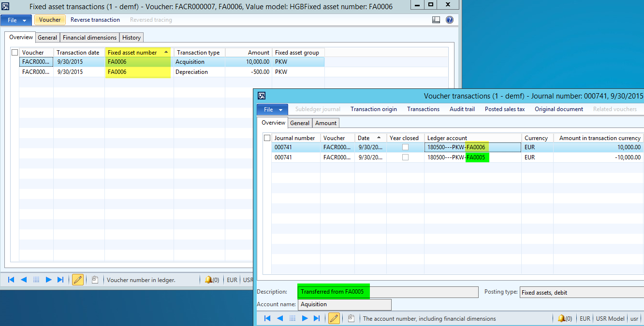Viewport: 644px width, 326px height.
Task: Open File dropdown in Voucher transactions window
Action: pos(272,109)
